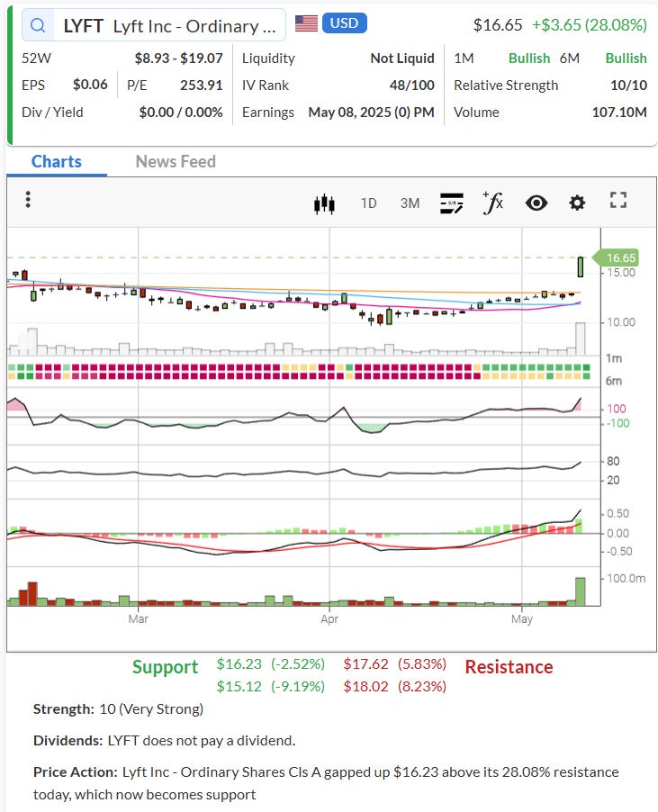
Task: Click the Not Liquid liquidity value
Action: pyautogui.click(x=402, y=59)
